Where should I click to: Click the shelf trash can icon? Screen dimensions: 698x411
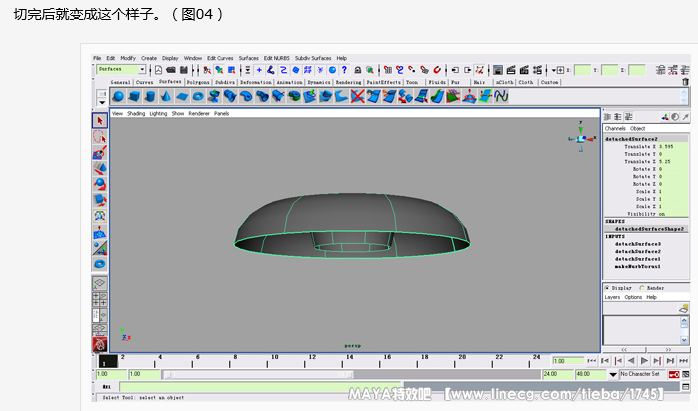coord(685,82)
